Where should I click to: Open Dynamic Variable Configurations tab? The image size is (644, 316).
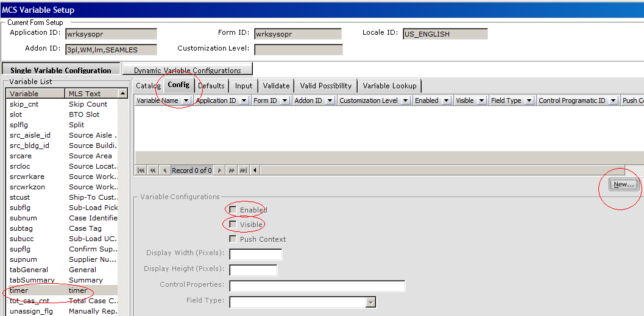tap(188, 70)
